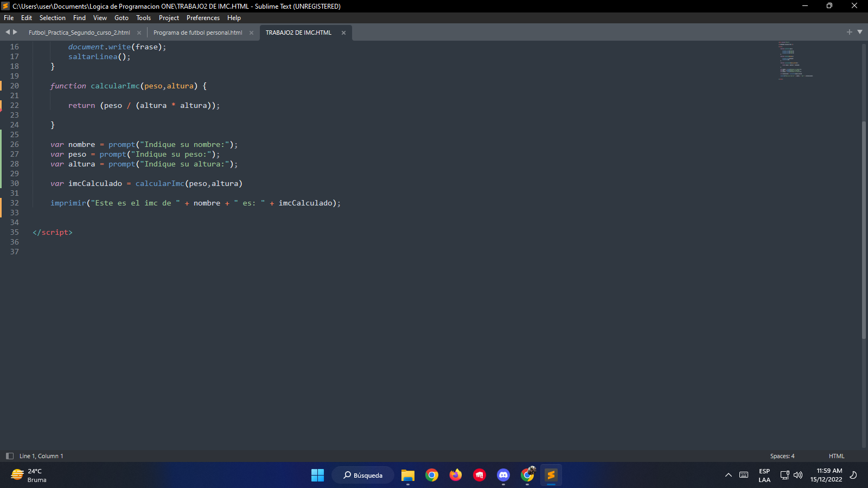The image size is (868, 488).
Task: Click the vertical scrollbar of the editor
Action: point(864,230)
